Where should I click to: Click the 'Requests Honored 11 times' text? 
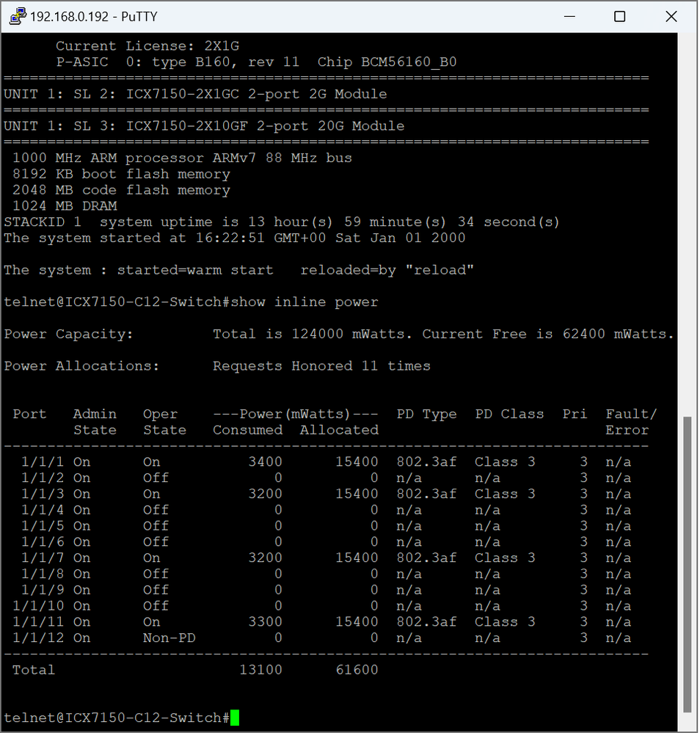point(321,366)
